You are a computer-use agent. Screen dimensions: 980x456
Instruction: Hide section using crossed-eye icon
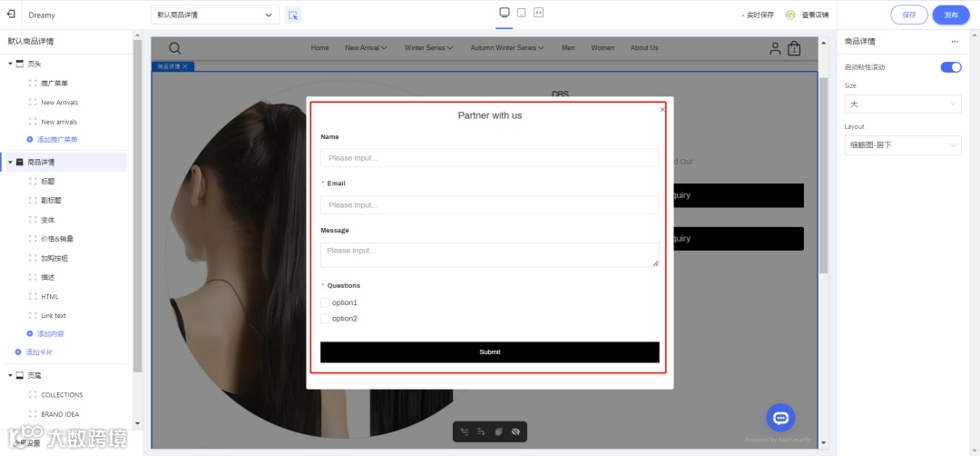coord(515,431)
